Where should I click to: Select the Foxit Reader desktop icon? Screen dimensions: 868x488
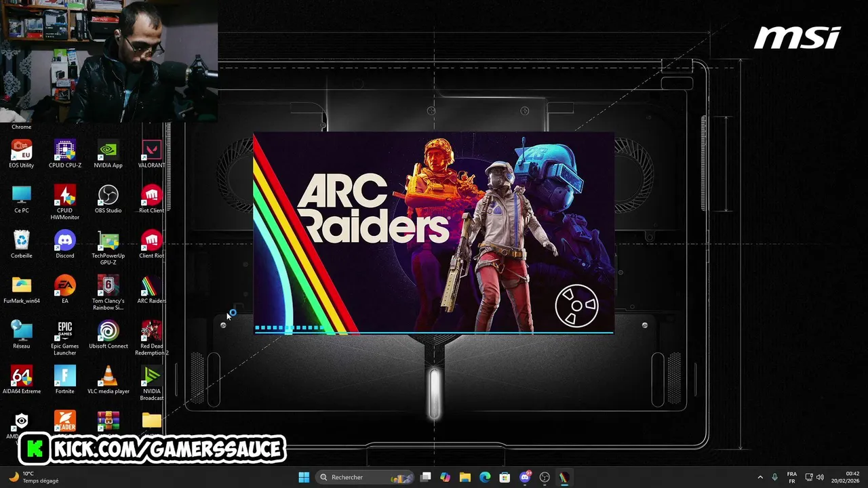[65, 422]
